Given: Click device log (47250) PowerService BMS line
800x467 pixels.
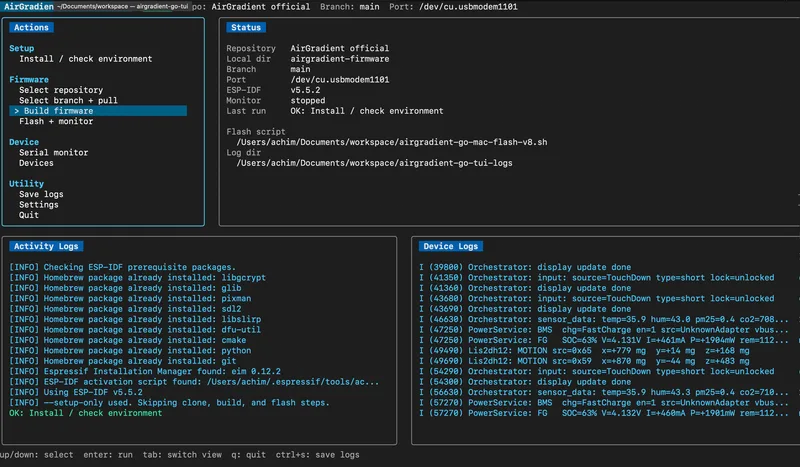Looking at the screenshot, I should 604,330.
